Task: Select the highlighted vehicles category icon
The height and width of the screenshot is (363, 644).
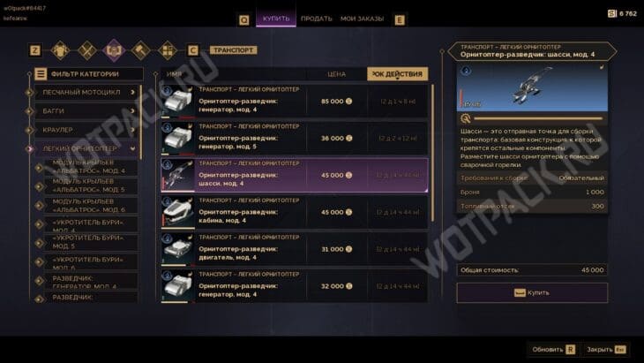Action: 114,50
